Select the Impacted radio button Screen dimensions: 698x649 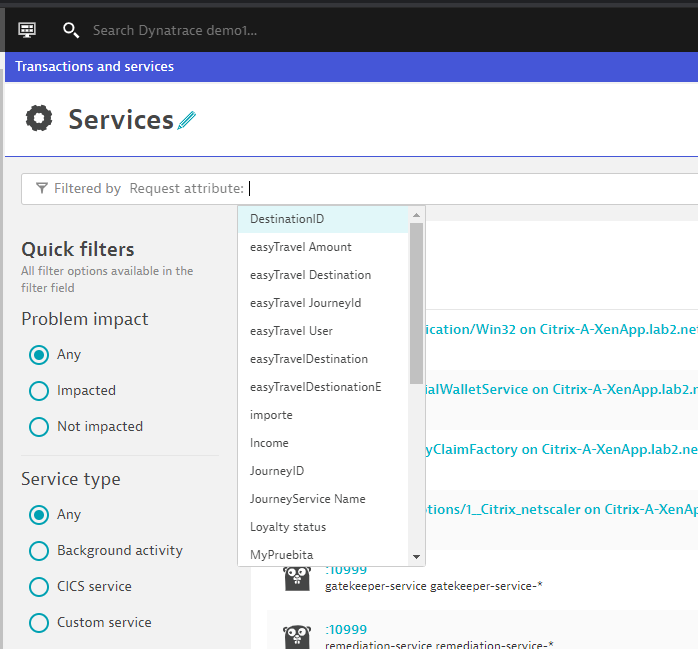39,391
